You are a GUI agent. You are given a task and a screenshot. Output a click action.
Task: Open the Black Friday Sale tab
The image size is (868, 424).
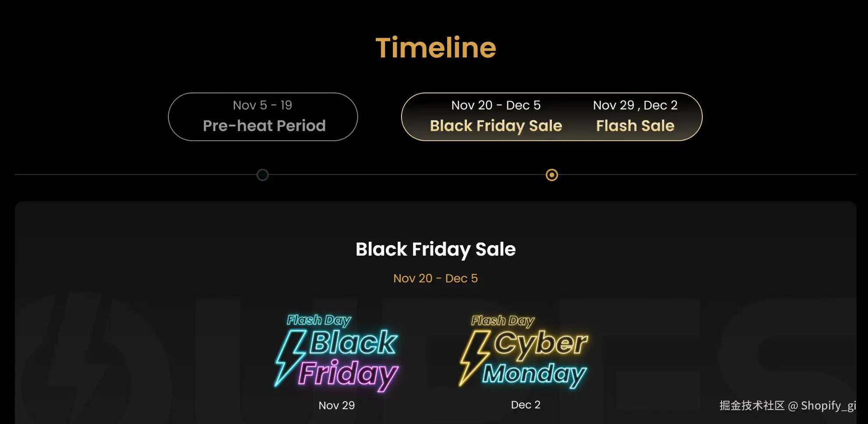[x=496, y=126]
